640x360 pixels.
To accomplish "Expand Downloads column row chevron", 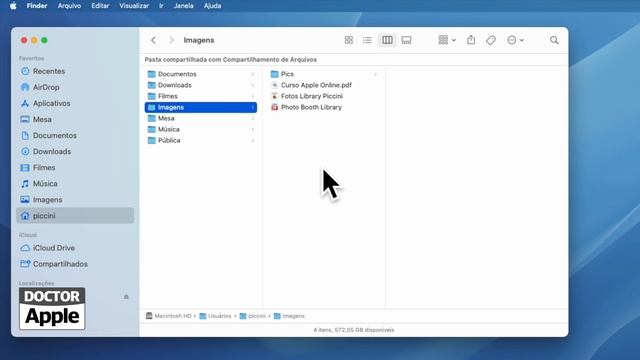I will tap(253, 85).
